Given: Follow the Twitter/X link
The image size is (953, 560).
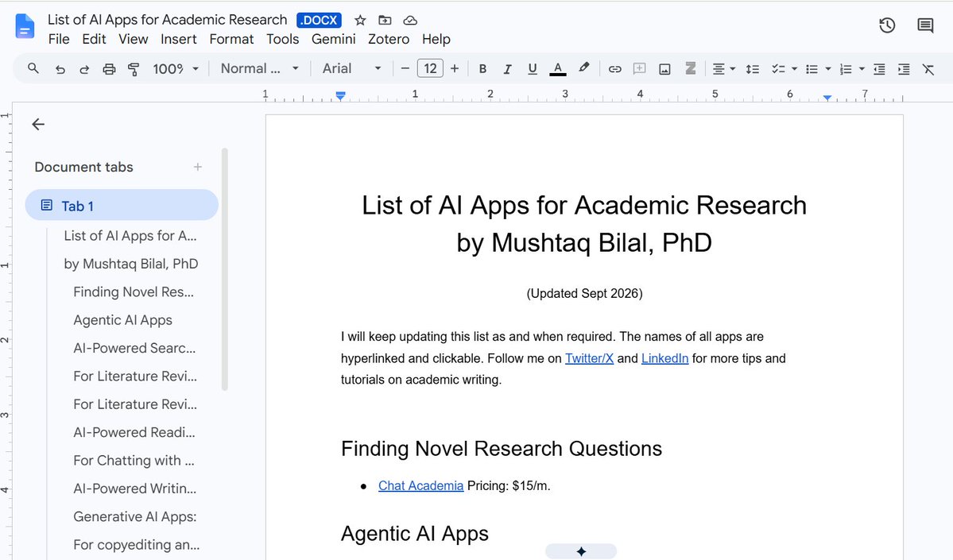Looking at the screenshot, I should coord(589,358).
